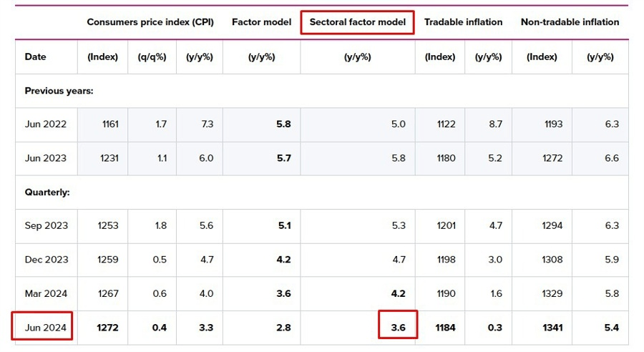644x352 pixels.
Task: Click the Mar 2024 date cell
Action: click(x=46, y=293)
